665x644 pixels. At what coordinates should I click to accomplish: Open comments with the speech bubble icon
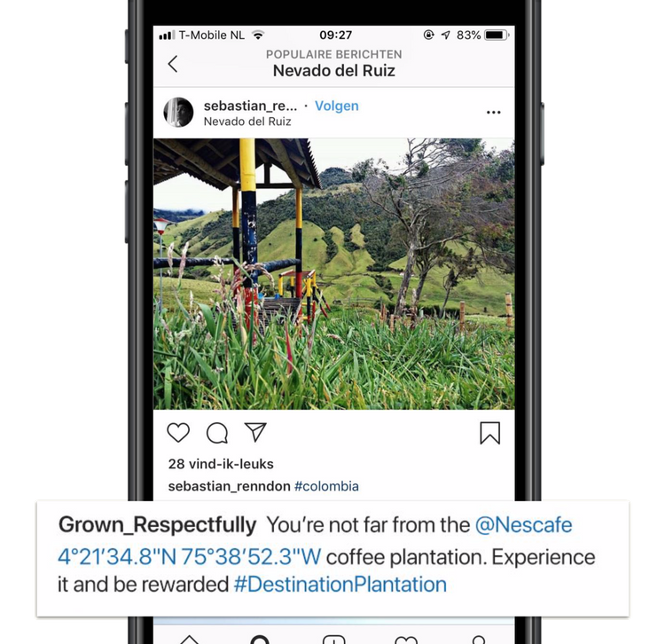click(x=217, y=433)
